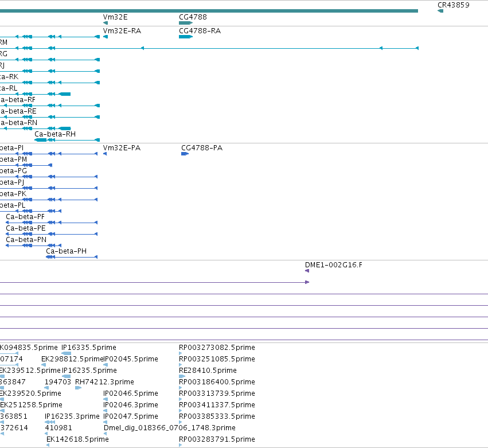Click the 194703 feature label
The image size is (488, 448).
point(58,382)
